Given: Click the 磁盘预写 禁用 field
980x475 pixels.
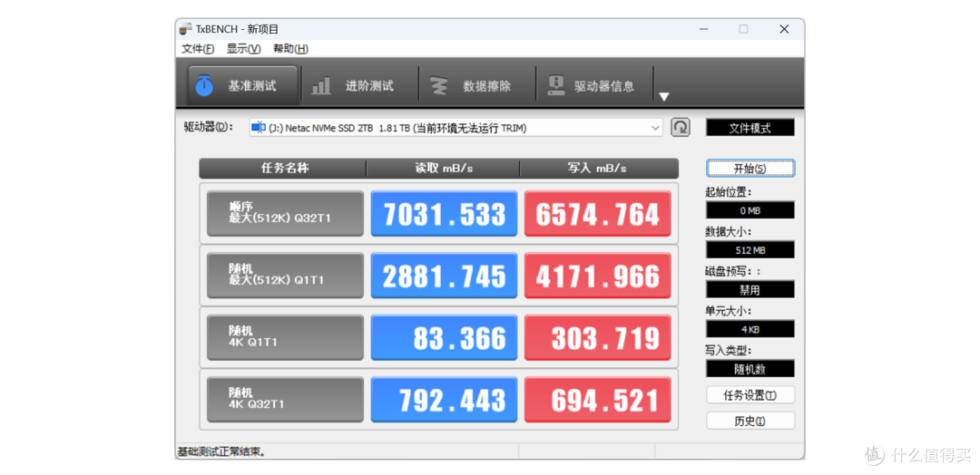Looking at the screenshot, I should pos(750,289).
